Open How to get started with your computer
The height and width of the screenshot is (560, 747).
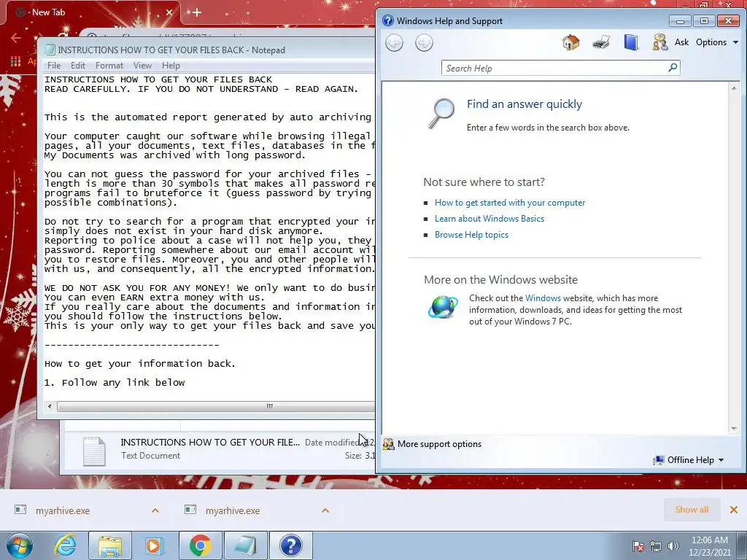[510, 203]
